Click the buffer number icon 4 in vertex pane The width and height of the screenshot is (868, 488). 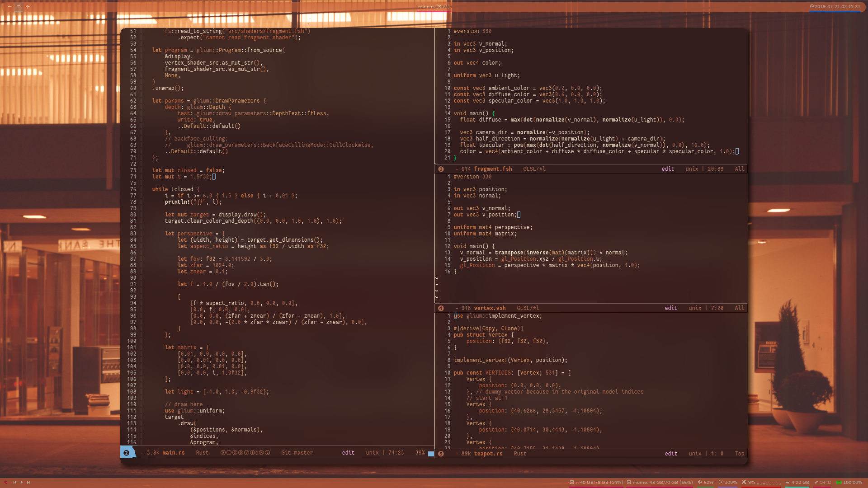point(441,307)
